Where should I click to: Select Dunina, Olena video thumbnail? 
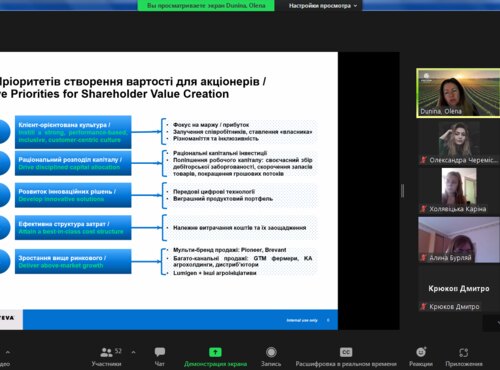pyautogui.click(x=458, y=93)
